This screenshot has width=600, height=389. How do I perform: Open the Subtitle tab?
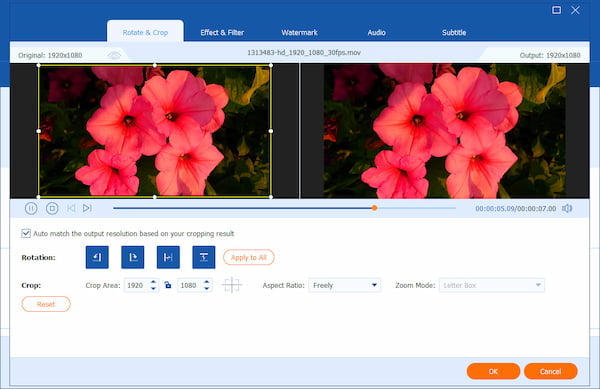[x=454, y=33]
